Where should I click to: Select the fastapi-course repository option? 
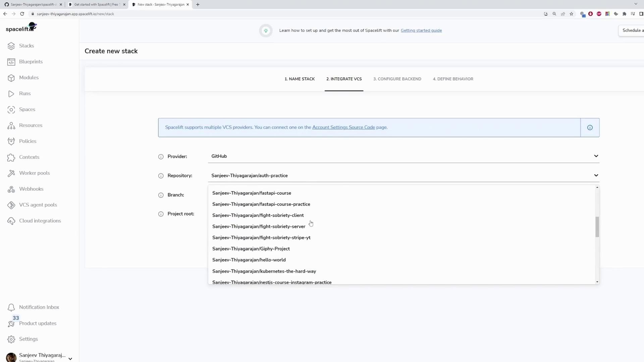(252, 193)
